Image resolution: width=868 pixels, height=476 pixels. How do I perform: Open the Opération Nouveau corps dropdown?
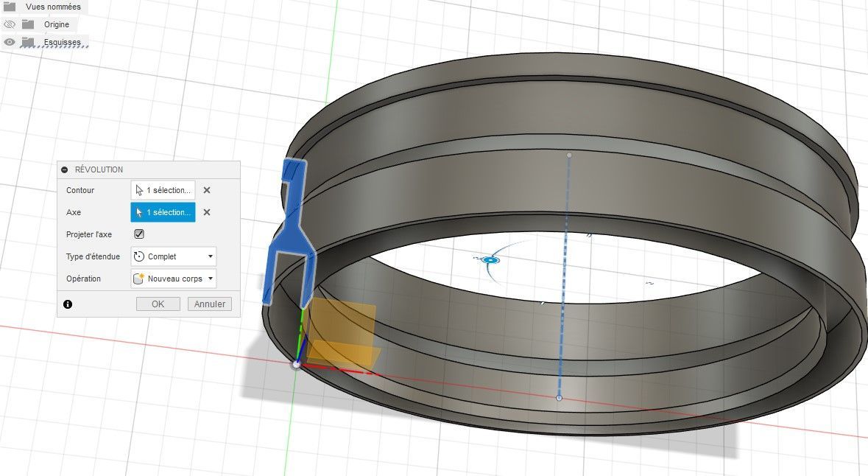[x=173, y=279]
